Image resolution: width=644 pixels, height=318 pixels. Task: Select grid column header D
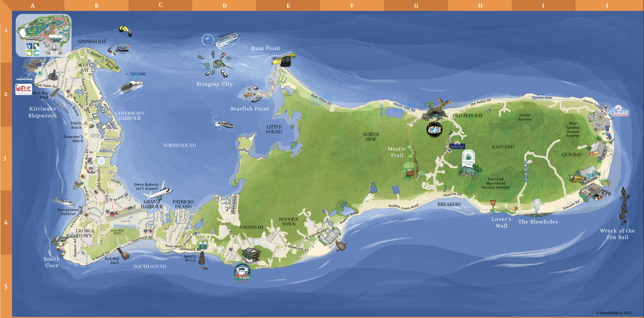point(224,5)
